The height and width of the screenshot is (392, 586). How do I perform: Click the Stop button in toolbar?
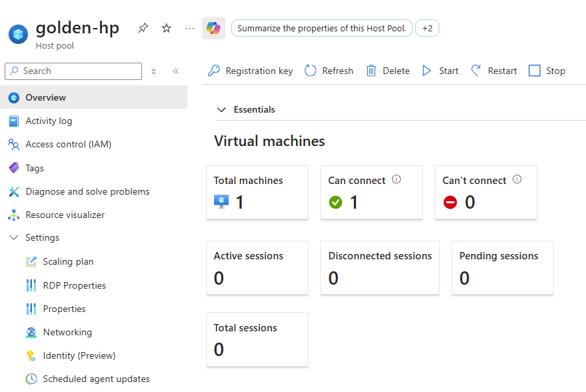[547, 71]
